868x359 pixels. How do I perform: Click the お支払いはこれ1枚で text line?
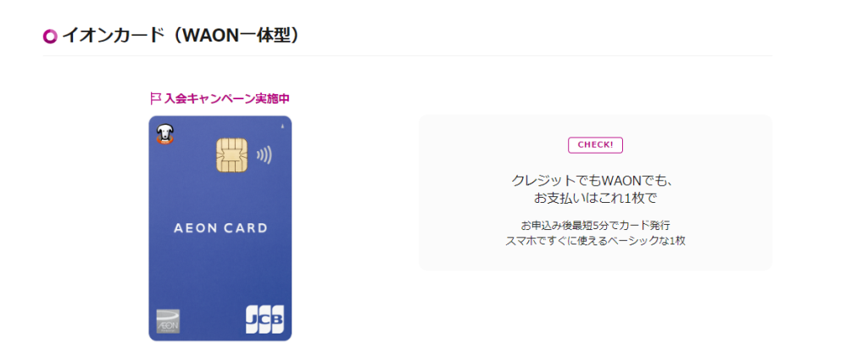click(x=595, y=199)
